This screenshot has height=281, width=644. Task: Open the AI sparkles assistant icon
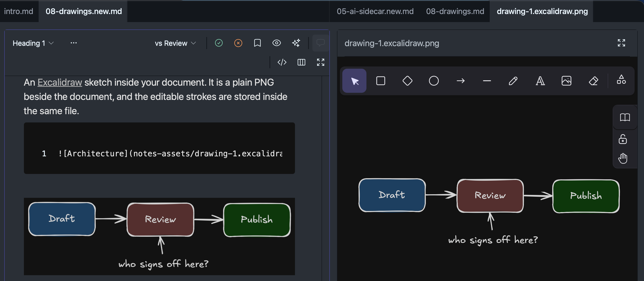tap(296, 43)
